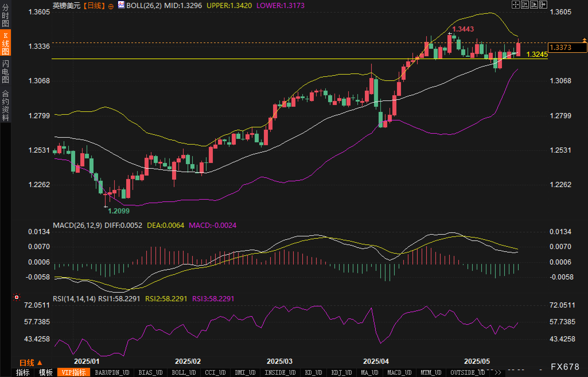The width and height of the screenshot is (588, 377).
Task: Apply the MACD_UD indicator
Action: [399, 372]
